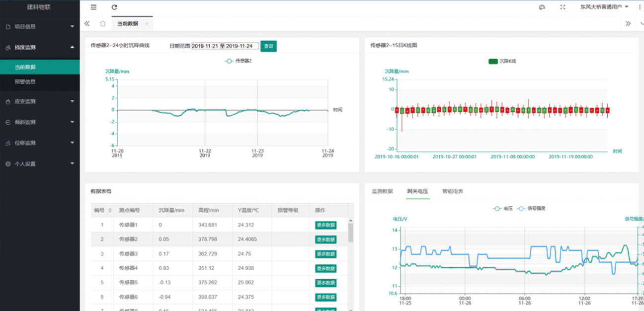Click the 0.83 settlement value
644x311 pixels.
163,268
